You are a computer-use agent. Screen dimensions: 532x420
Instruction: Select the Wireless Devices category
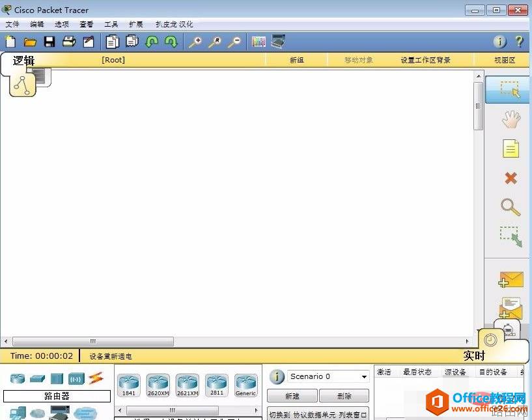pos(76,378)
